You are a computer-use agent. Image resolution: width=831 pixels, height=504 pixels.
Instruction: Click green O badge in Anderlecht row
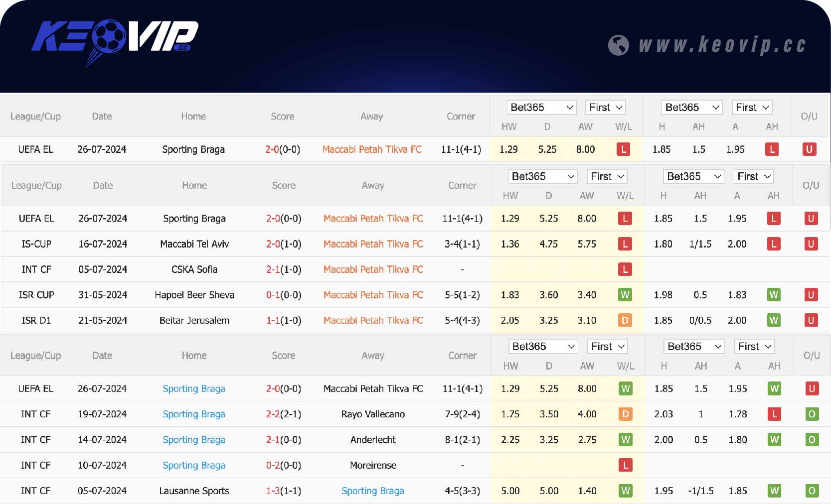812,440
